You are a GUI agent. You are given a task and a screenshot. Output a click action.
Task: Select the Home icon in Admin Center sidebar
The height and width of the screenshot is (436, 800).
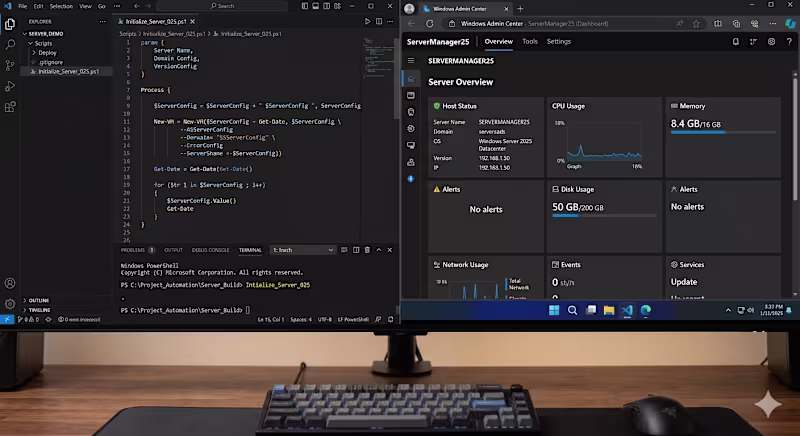pos(411,79)
